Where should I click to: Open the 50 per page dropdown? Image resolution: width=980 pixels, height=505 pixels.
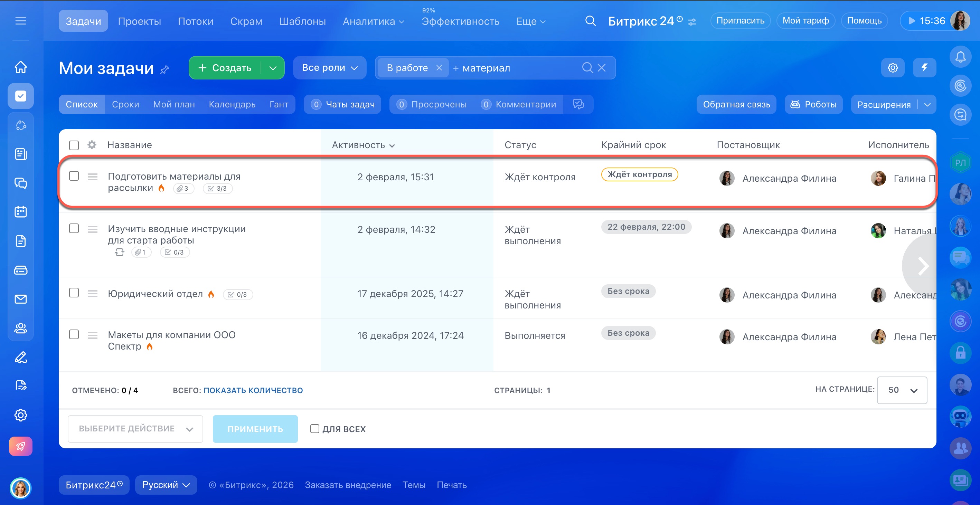click(902, 390)
